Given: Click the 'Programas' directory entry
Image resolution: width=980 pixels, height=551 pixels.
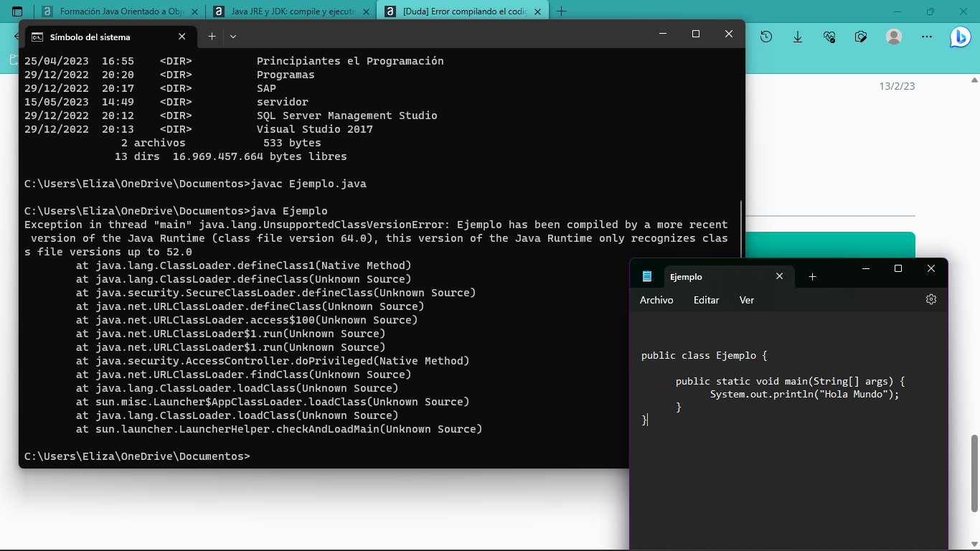Looking at the screenshot, I should (286, 75).
